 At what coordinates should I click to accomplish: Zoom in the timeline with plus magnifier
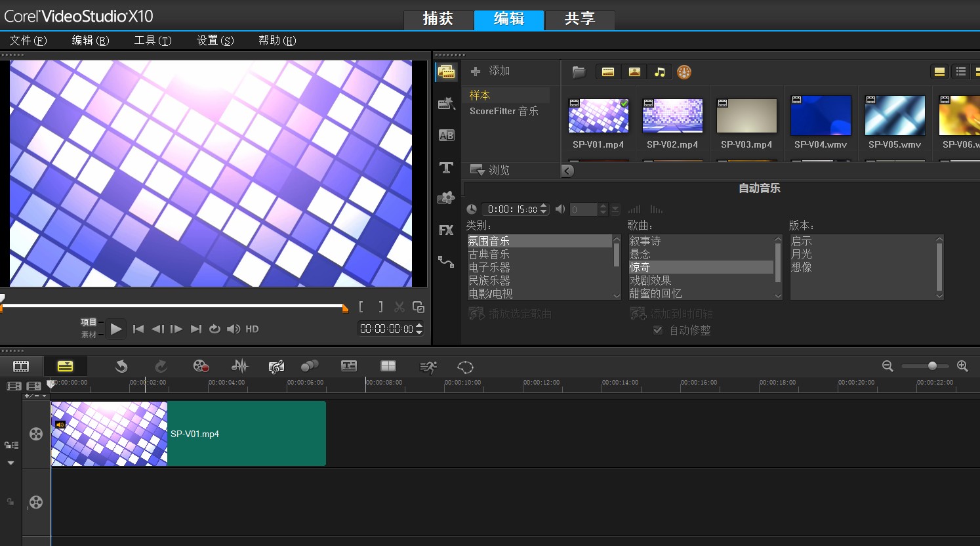point(962,366)
